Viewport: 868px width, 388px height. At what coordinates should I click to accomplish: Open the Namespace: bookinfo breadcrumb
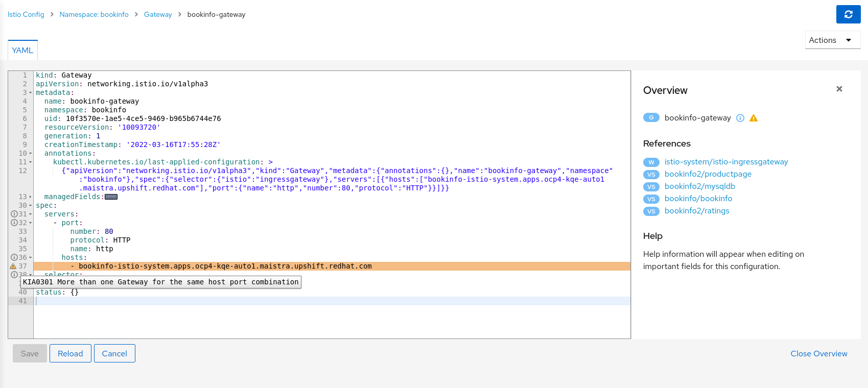pyautogui.click(x=94, y=14)
